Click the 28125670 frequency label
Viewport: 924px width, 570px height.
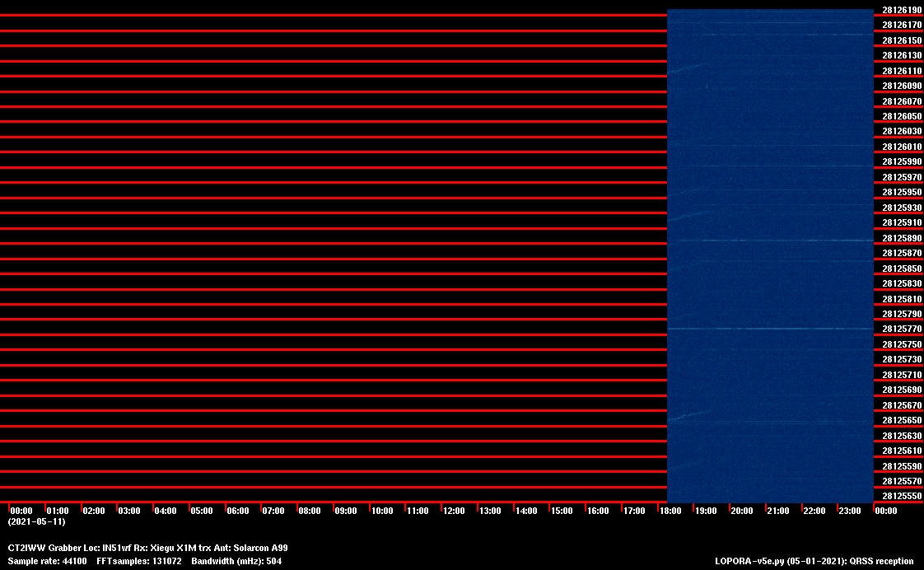point(902,405)
